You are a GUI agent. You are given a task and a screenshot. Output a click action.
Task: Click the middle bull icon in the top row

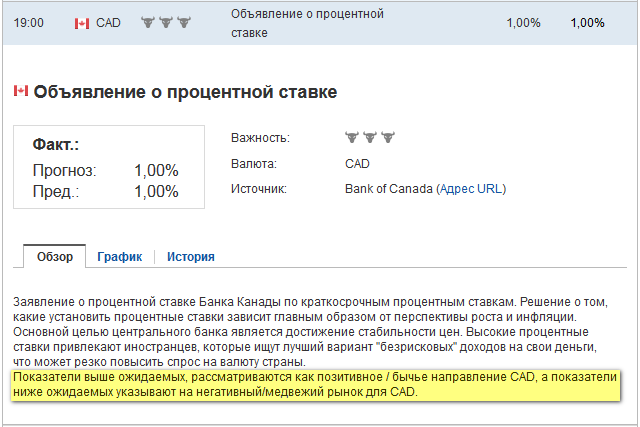[165, 22]
